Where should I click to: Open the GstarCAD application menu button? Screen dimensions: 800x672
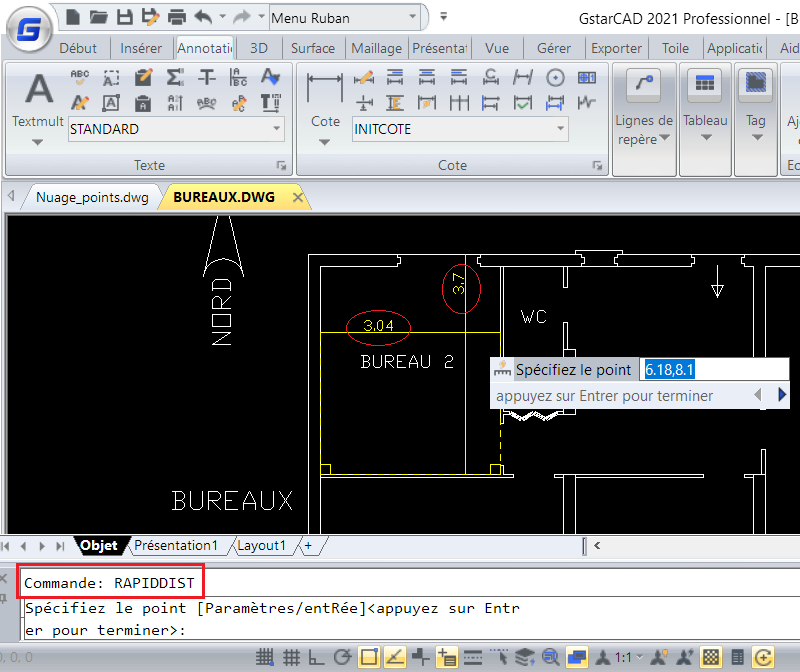click(29, 29)
